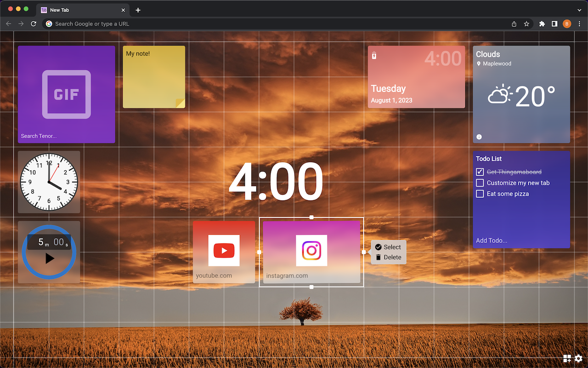Click the analog clock widget

coord(49,182)
